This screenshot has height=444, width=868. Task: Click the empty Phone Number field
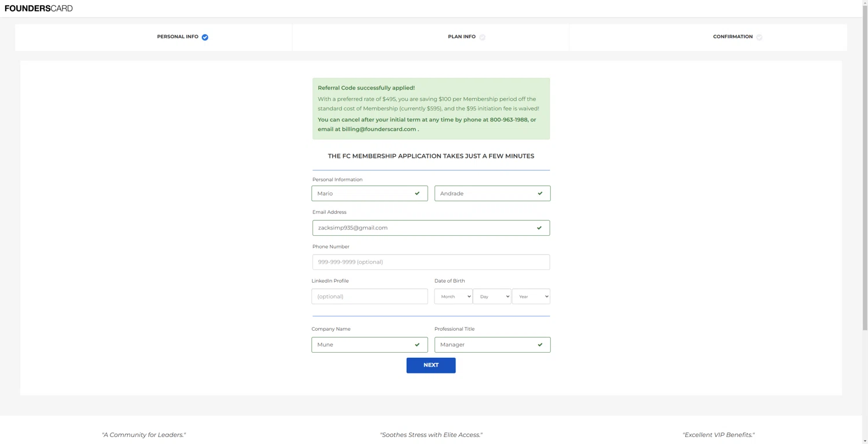tap(431, 262)
